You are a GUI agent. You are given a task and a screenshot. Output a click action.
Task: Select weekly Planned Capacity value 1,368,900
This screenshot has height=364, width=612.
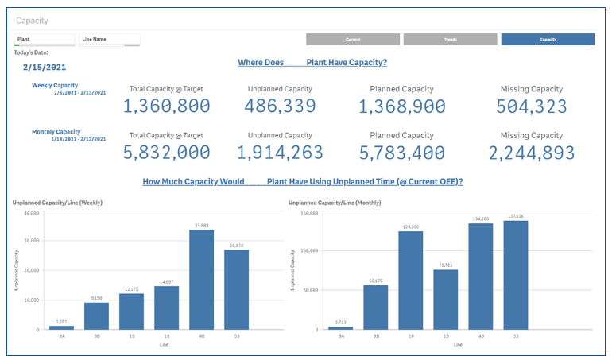click(401, 106)
